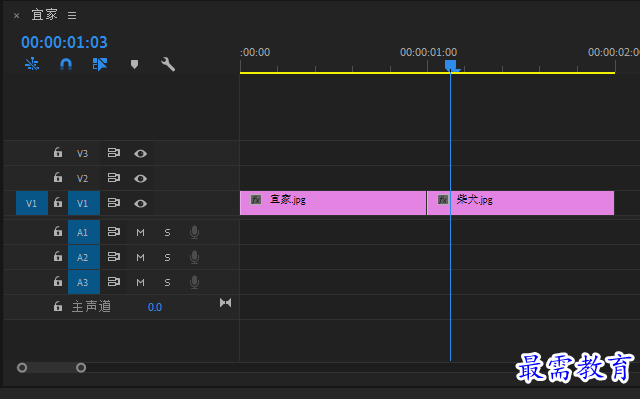640x399 pixels.
Task: Mute audio track A2
Action: coord(140,257)
